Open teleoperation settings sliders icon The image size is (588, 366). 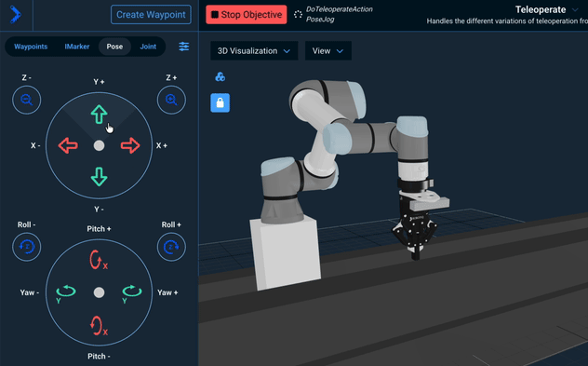point(184,47)
